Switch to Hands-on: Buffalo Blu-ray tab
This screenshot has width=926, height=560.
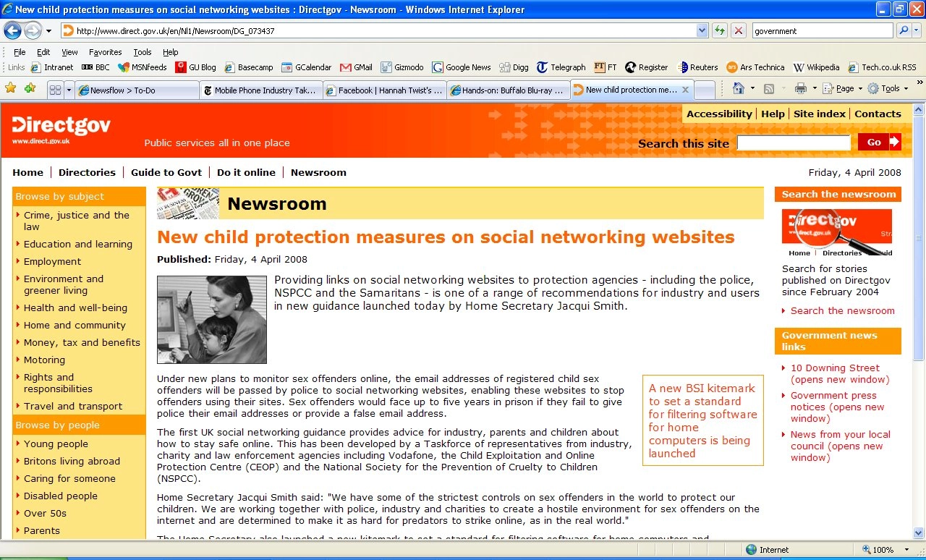click(x=509, y=90)
